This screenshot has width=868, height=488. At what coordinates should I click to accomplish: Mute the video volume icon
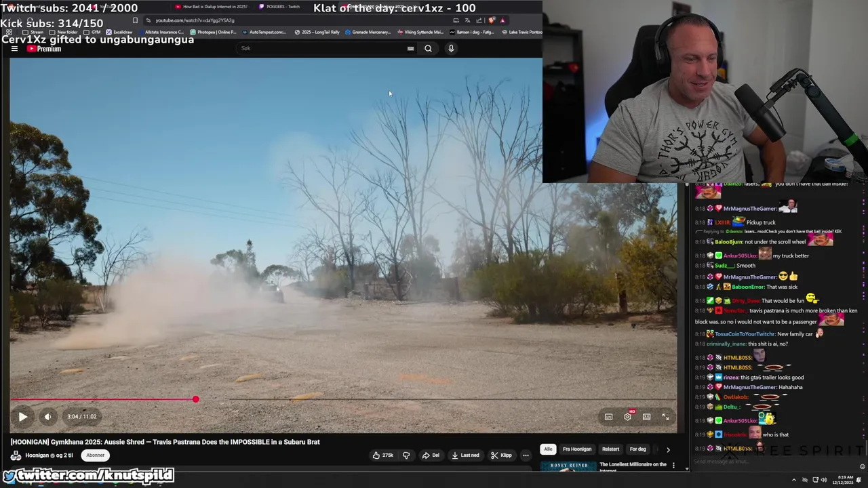(x=47, y=417)
